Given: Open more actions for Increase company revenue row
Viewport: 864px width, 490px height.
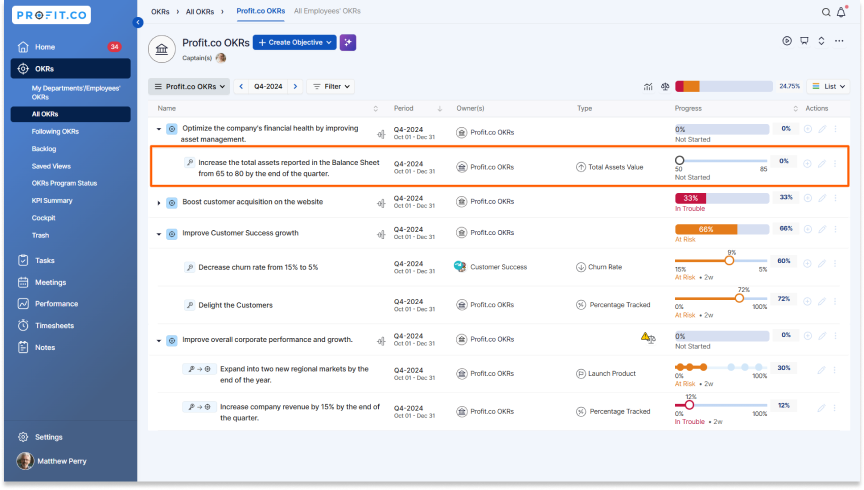Looking at the screenshot, I should click(835, 408).
